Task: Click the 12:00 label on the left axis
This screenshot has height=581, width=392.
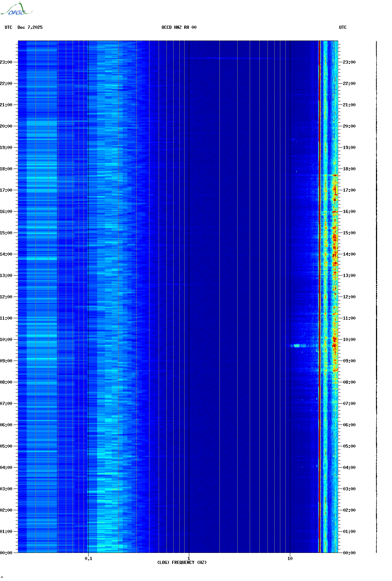Action: tap(6, 297)
